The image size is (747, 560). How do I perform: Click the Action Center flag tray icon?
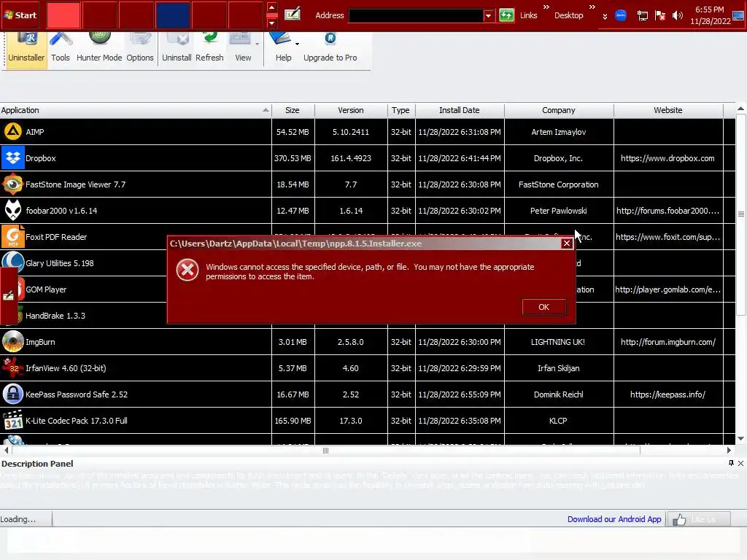click(659, 16)
